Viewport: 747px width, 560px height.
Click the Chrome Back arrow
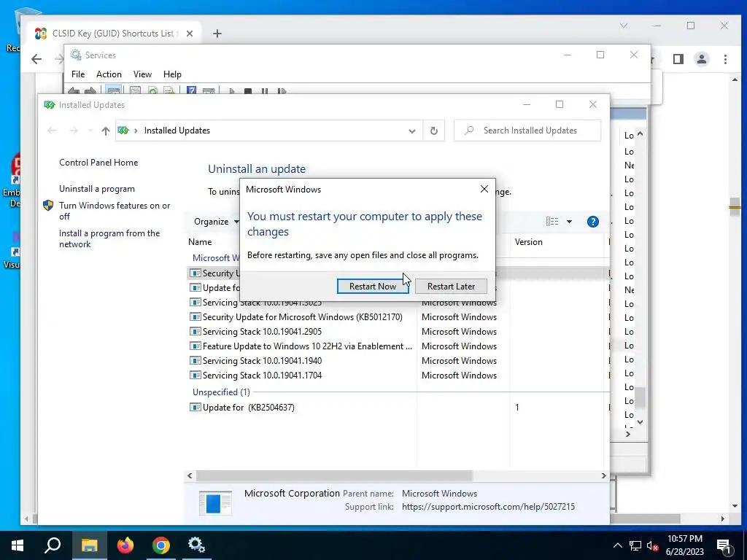[36, 59]
